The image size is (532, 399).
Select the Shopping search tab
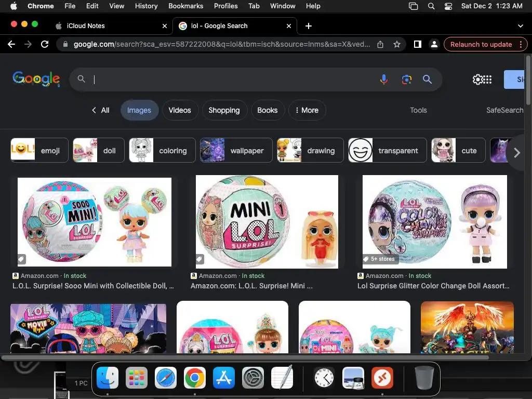tap(224, 110)
